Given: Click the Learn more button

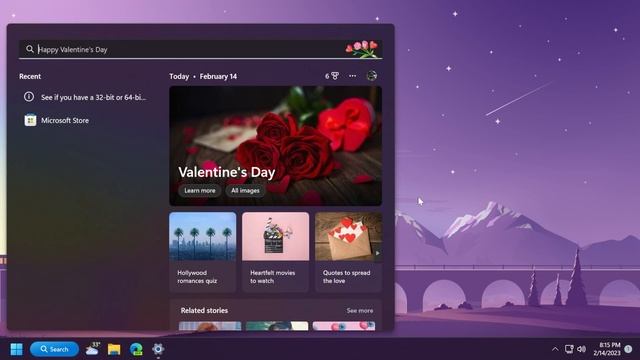Looking at the screenshot, I should point(200,191).
